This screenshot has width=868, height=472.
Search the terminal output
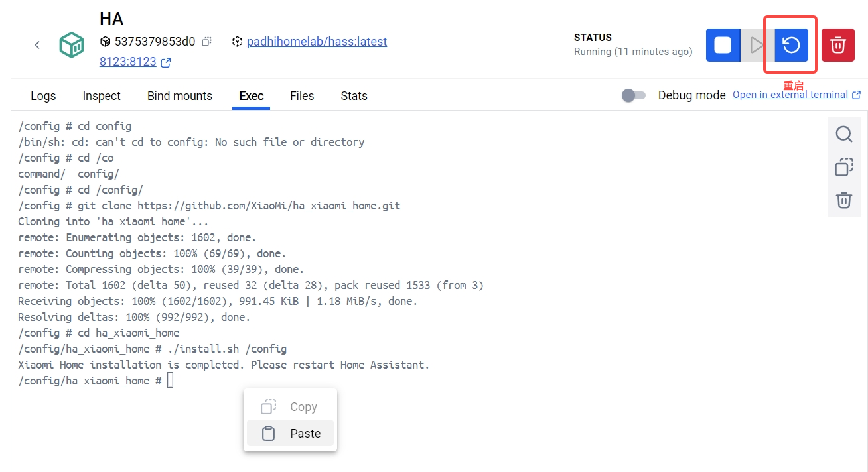click(x=843, y=135)
